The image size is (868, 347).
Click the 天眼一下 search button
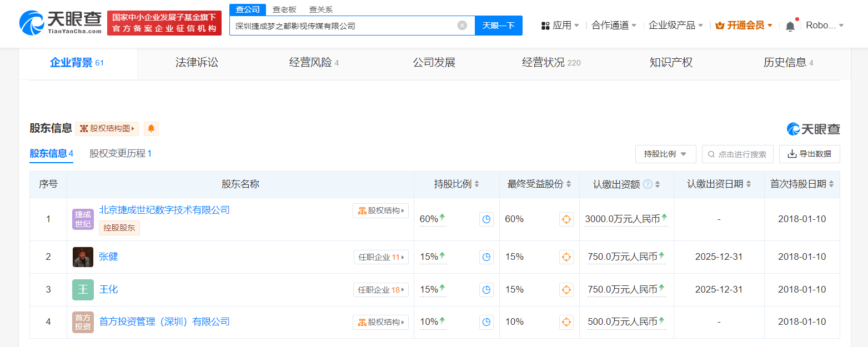click(498, 26)
